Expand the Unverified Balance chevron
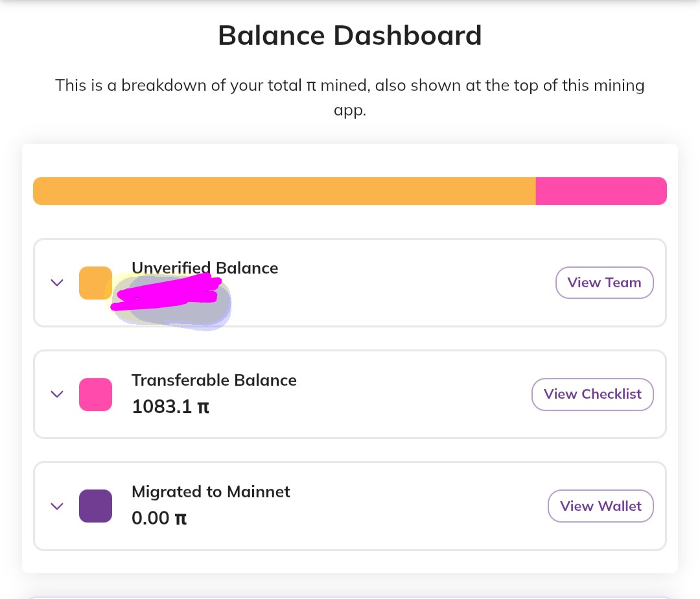The image size is (700, 599). pyautogui.click(x=56, y=283)
